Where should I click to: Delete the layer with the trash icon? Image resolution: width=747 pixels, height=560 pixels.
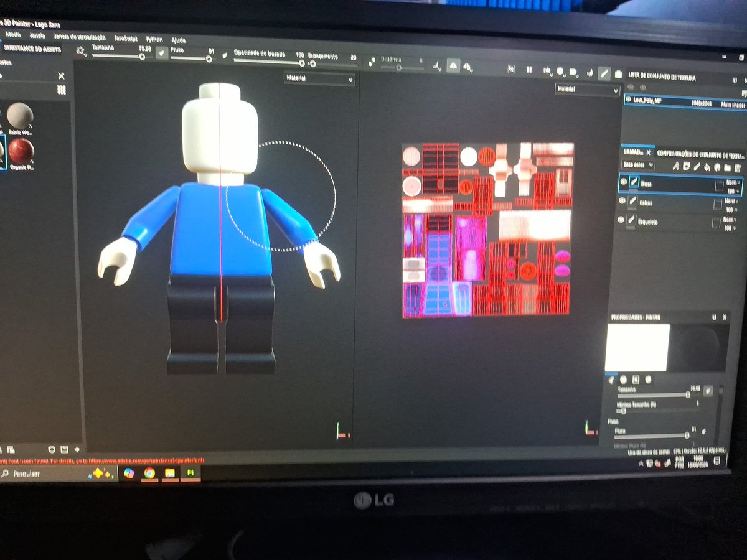(x=738, y=169)
